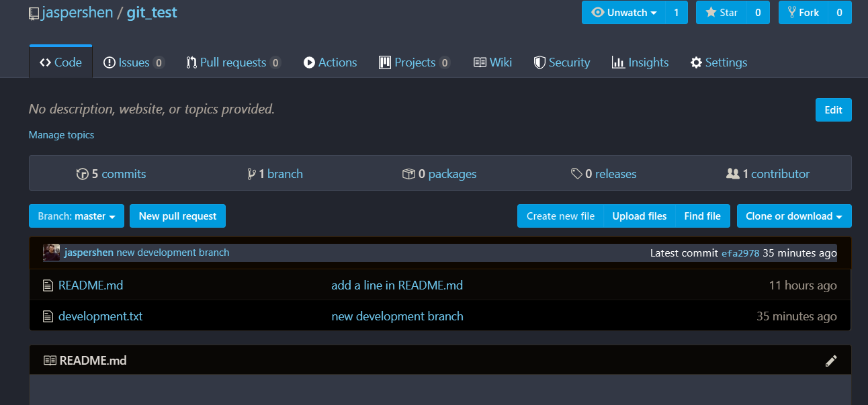Click the development.txt file icon
868x405 pixels.
click(48, 316)
